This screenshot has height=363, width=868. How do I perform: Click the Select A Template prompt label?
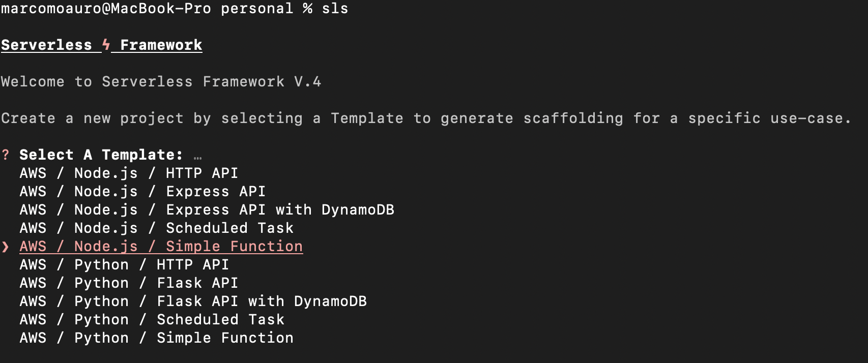pos(101,155)
